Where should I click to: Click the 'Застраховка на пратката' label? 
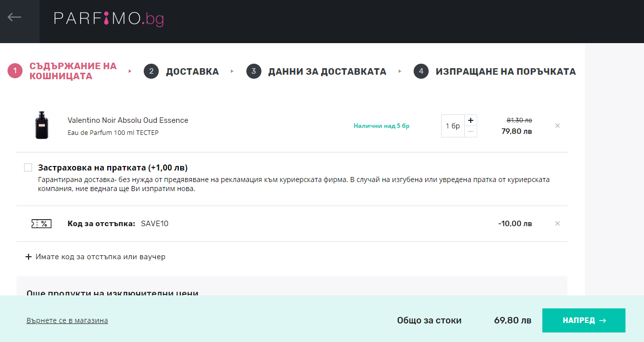113,167
